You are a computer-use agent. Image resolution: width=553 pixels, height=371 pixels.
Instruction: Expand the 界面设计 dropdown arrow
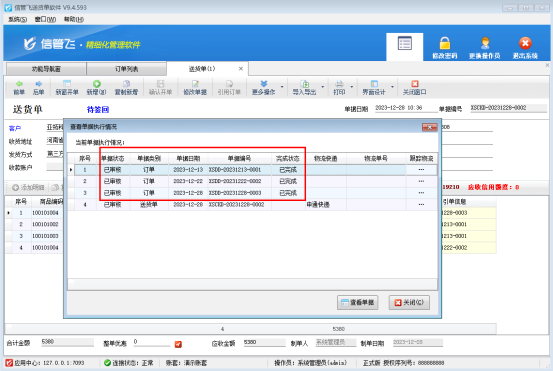coord(392,87)
